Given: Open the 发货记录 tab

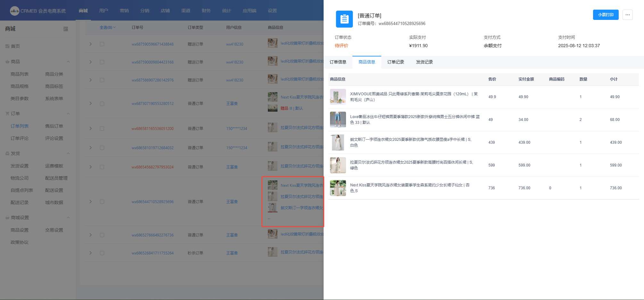Looking at the screenshot, I should [424, 62].
